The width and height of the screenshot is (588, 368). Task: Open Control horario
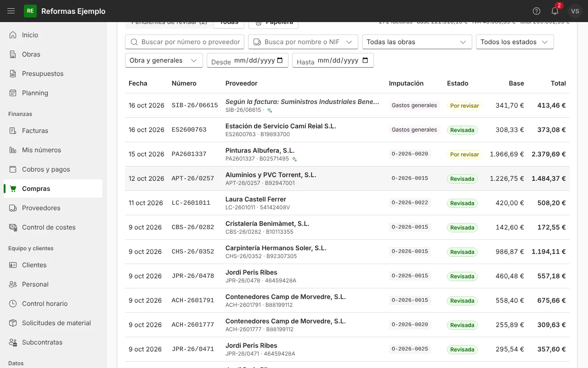(x=53, y=304)
